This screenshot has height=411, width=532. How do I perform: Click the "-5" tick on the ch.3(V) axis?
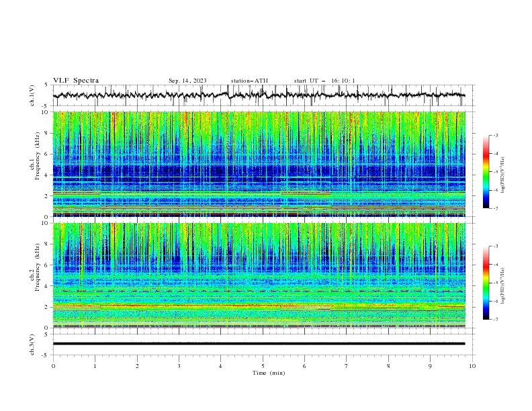pyautogui.click(x=46, y=355)
